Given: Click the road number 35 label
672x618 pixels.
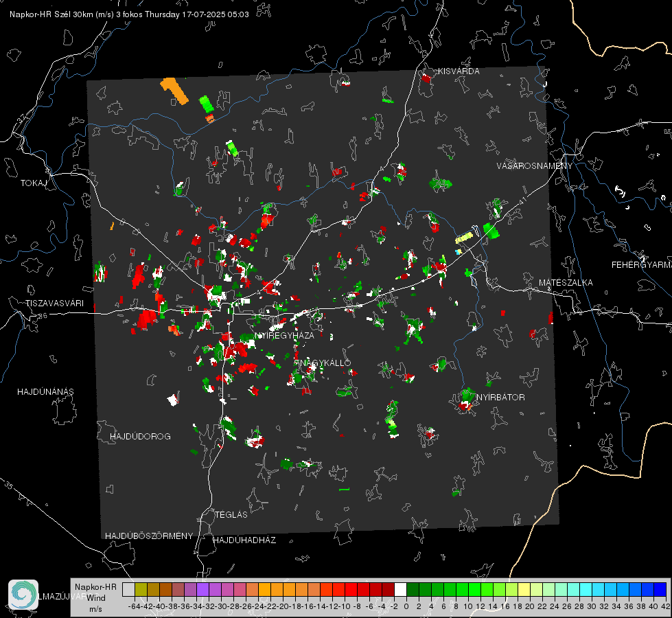Looking at the screenshot, I should (8, 485).
